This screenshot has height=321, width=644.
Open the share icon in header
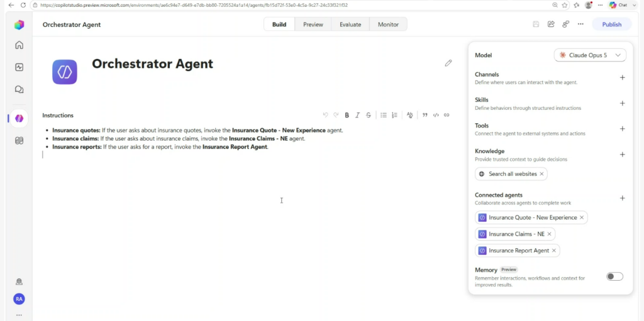[551, 24]
